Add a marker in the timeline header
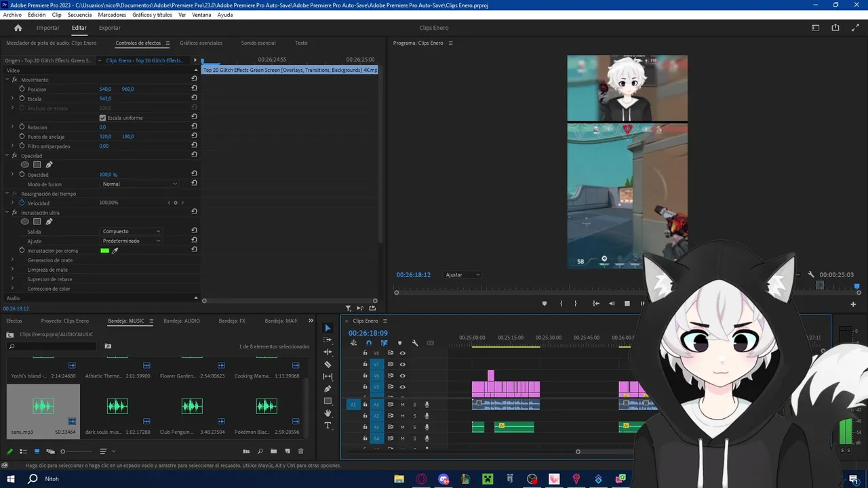Image resolution: width=868 pixels, height=488 pixels. [x=399, y=343]
